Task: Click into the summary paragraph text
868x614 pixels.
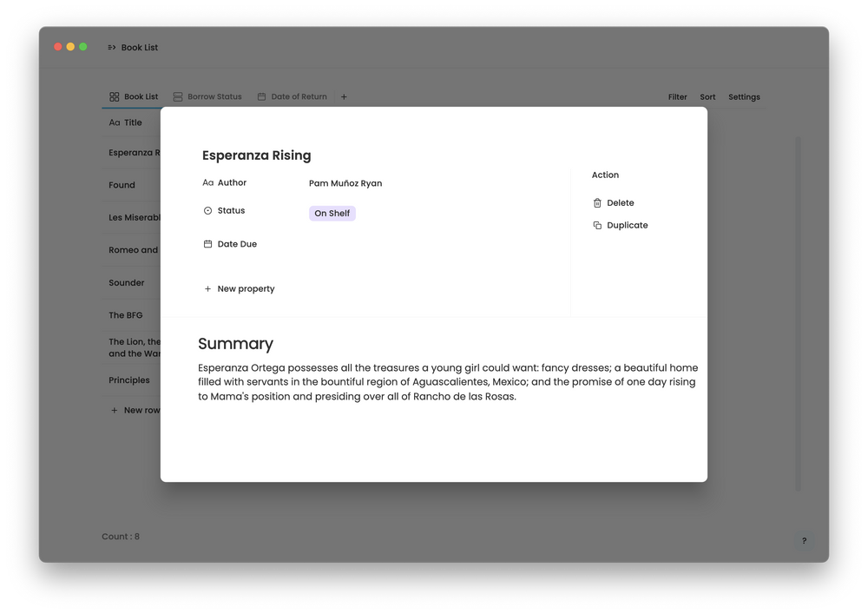Action: click(x=448, y=382)
